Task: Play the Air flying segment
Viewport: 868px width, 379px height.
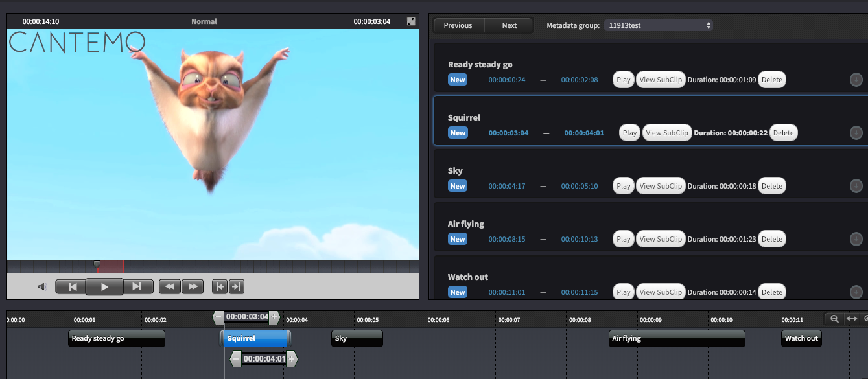Action: click(624, 239)
